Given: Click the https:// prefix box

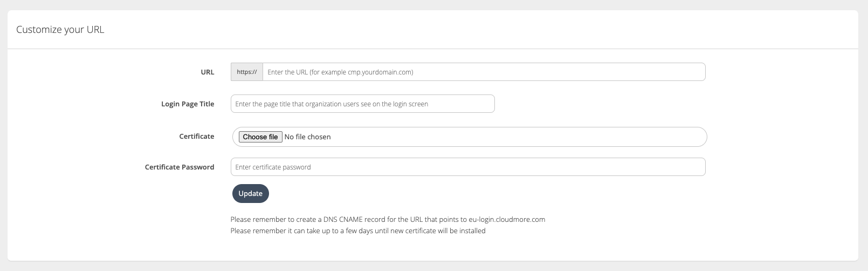Looking at the screenshot, I should (x=246, y=72).
